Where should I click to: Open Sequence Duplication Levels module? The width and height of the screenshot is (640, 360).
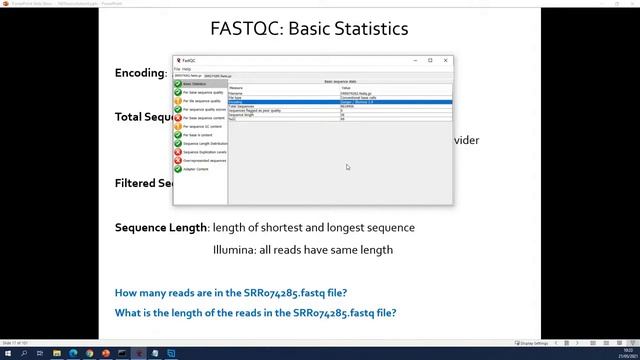[200, 152]
